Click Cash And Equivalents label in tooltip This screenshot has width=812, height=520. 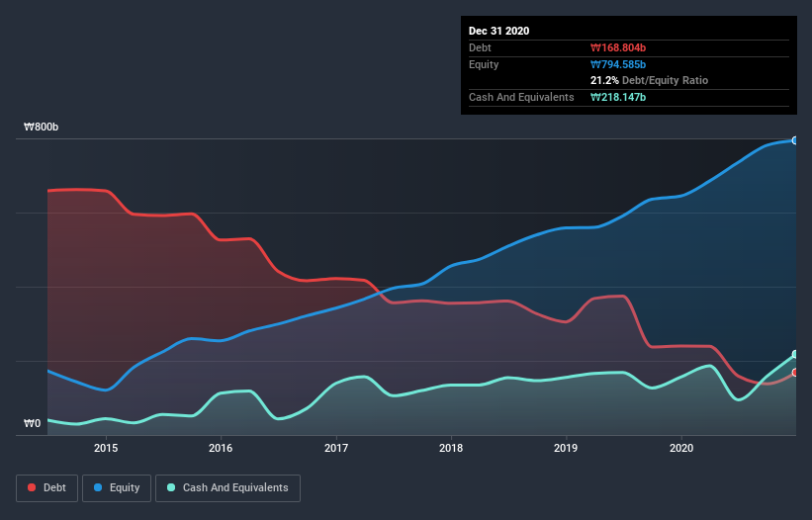pos(521,97)
